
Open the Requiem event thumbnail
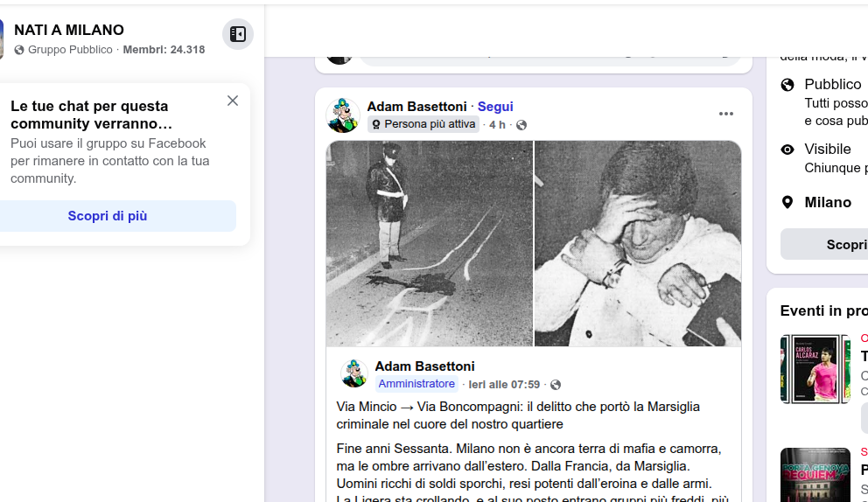(x=815, y=474)
